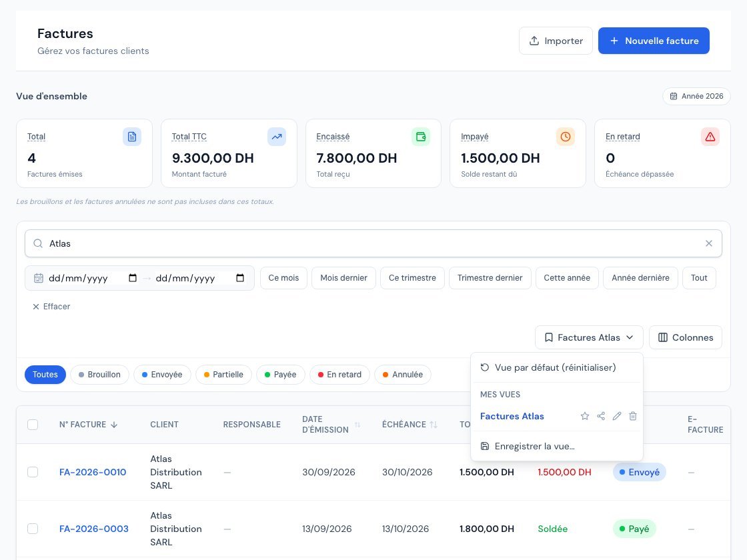Select Vue par défaut (réinitialiser)
The image size is (747, 560).
pyautogui.click(x=556, y=367)
